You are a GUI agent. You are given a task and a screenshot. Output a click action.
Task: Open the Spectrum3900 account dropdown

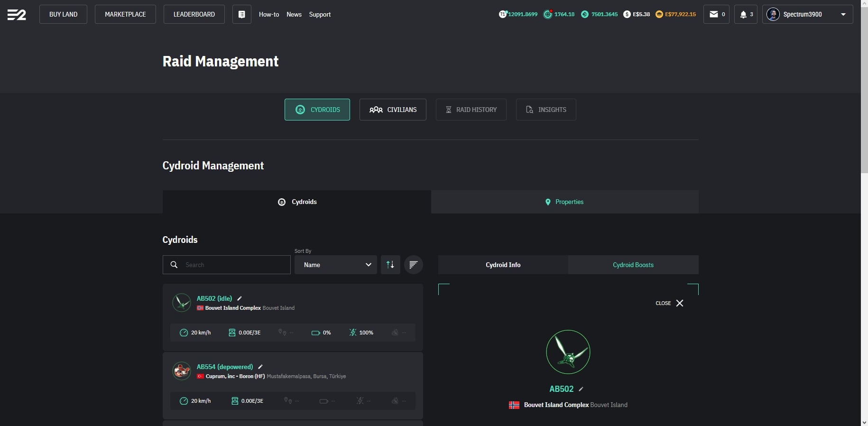tap(807, 14)
